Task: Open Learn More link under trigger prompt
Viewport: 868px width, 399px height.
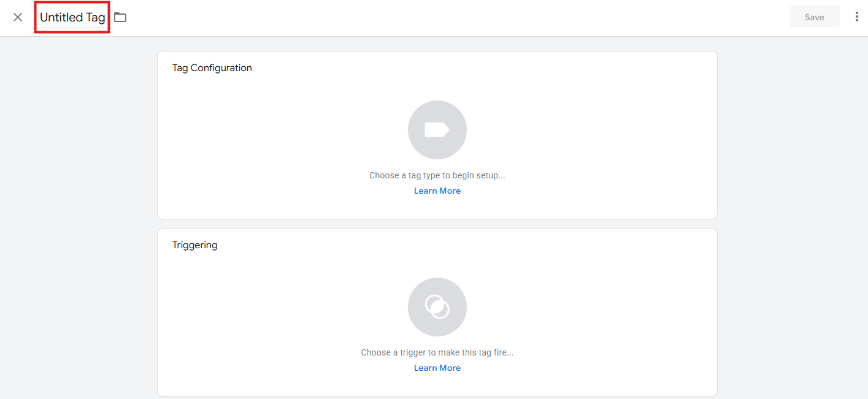Action: (437, 368)
